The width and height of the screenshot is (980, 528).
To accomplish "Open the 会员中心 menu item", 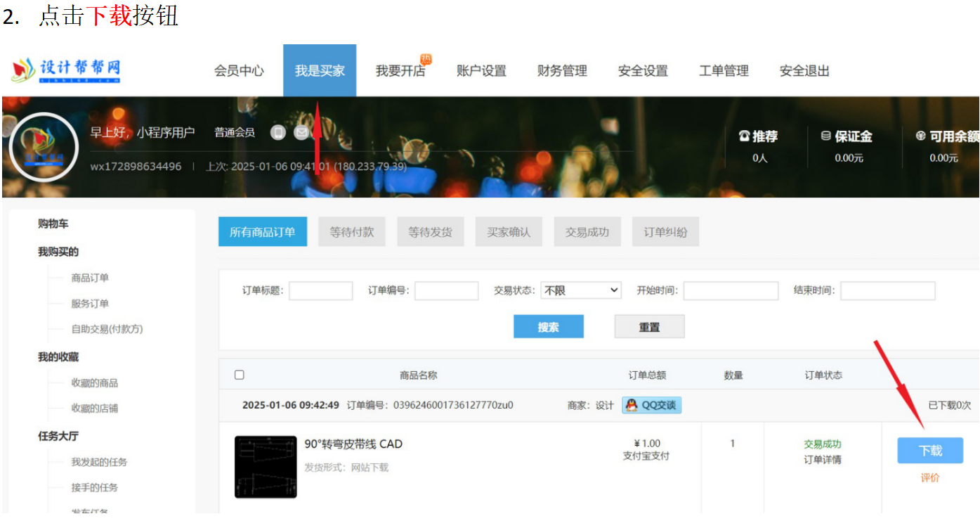I will (239, 71).
